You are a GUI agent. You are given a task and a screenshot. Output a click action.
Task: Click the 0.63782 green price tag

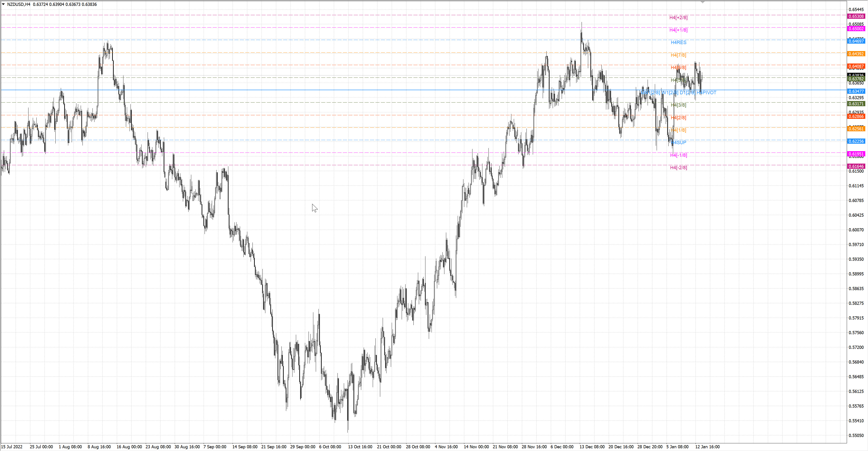click(856, 79)
